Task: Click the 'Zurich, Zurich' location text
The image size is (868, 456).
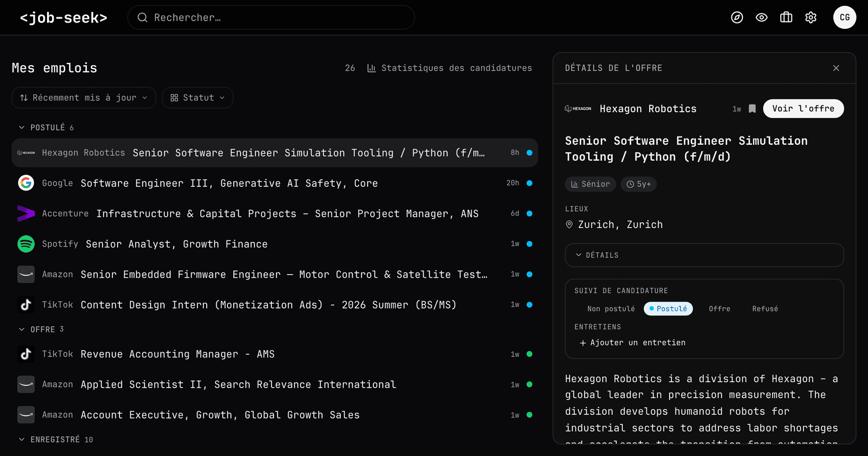Action: pos(620,224)
